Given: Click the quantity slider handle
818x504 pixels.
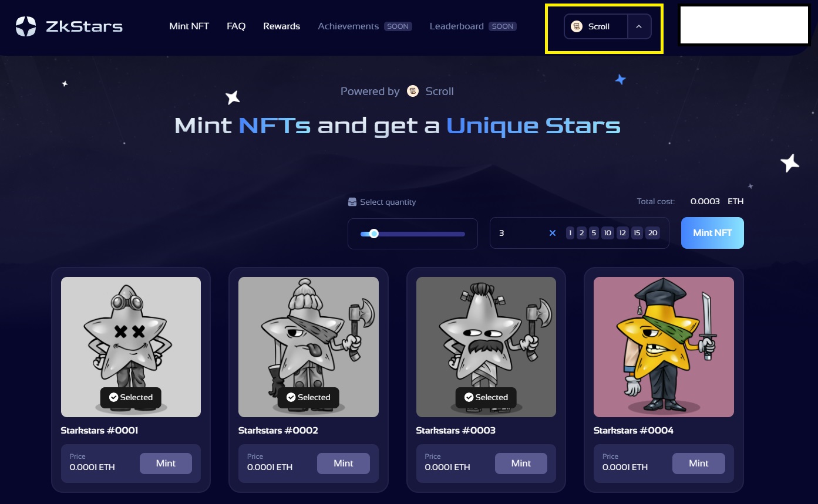Looking at the screenshot, I should click(x=373, y=234).
